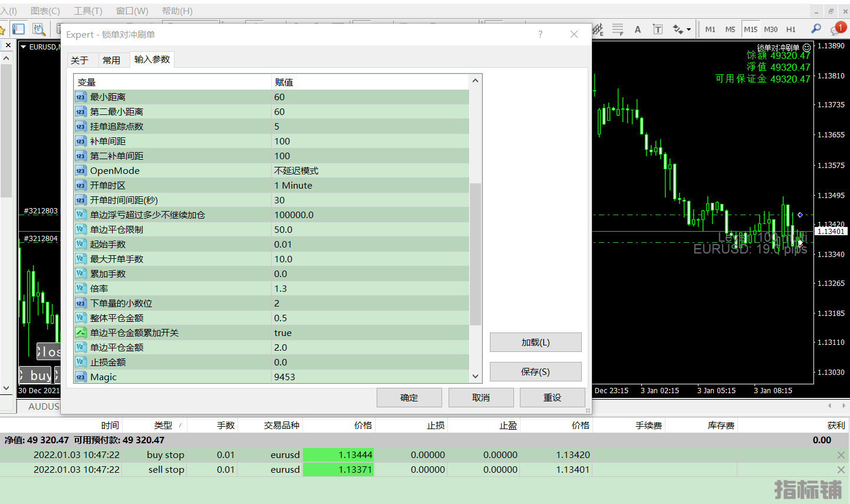The width and height of the screenshot is (850, 504).
Task: Select the text label 'T' tool
Action: click(x=658, y=29)
